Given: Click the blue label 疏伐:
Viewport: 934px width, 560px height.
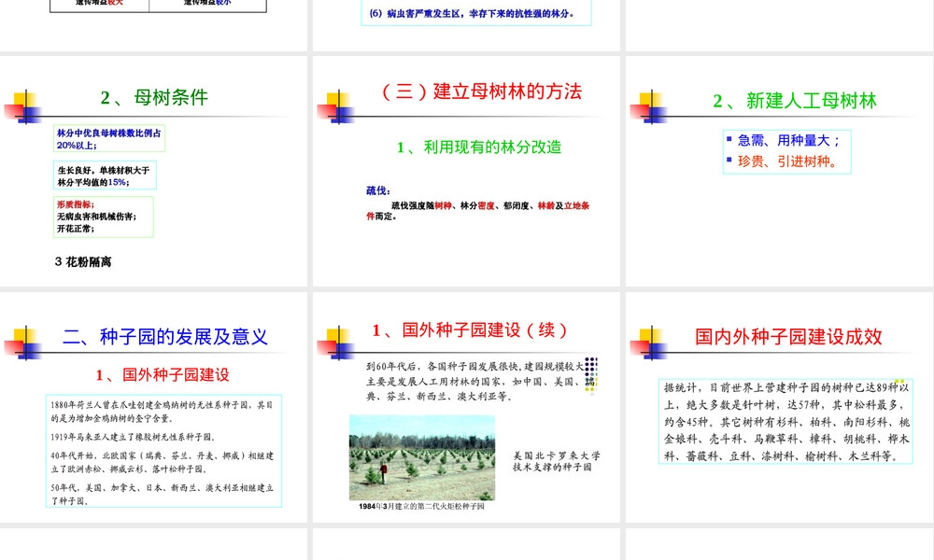Looking at the screenshot, I should [377, 190].
